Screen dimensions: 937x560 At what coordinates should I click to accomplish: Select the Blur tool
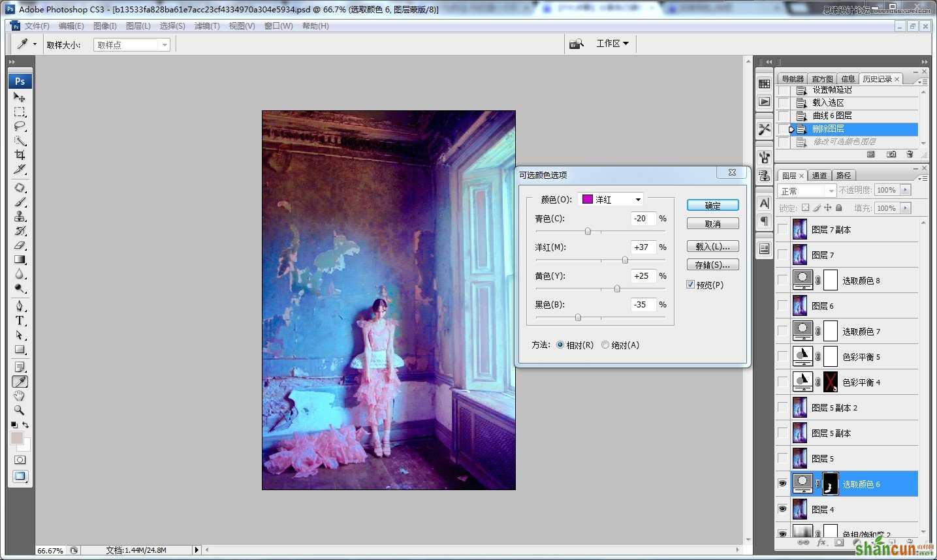[20, 273]
